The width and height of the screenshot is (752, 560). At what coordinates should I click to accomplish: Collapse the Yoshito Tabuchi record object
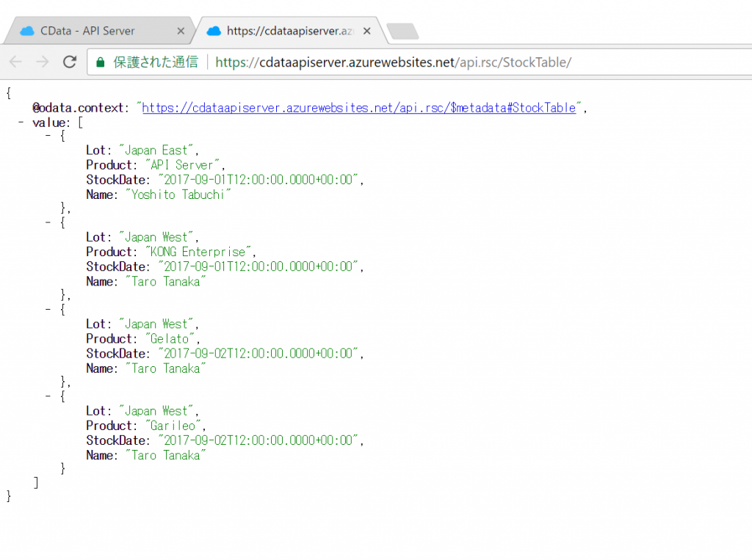(48, 136)
